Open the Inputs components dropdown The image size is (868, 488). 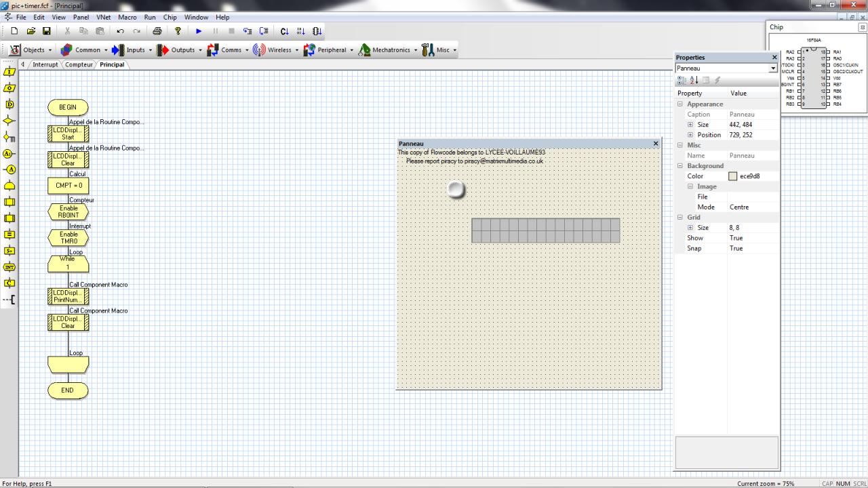point(132,49)
